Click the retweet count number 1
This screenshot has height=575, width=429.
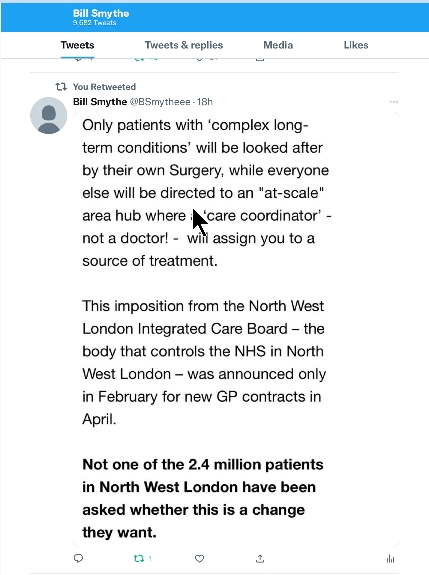point(150,558)
